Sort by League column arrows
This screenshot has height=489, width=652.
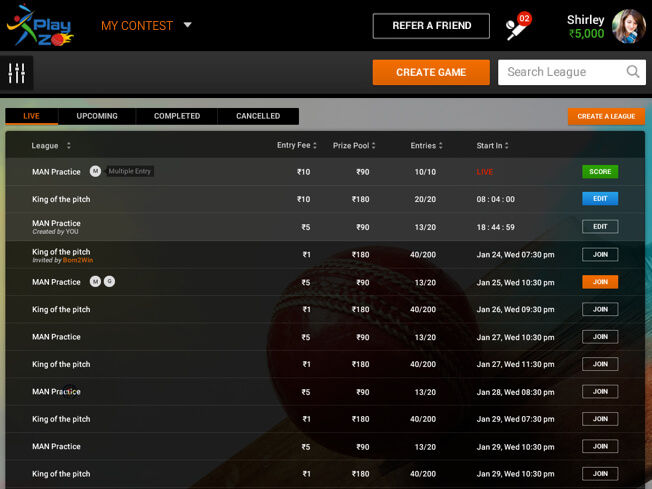pos(69,146)
